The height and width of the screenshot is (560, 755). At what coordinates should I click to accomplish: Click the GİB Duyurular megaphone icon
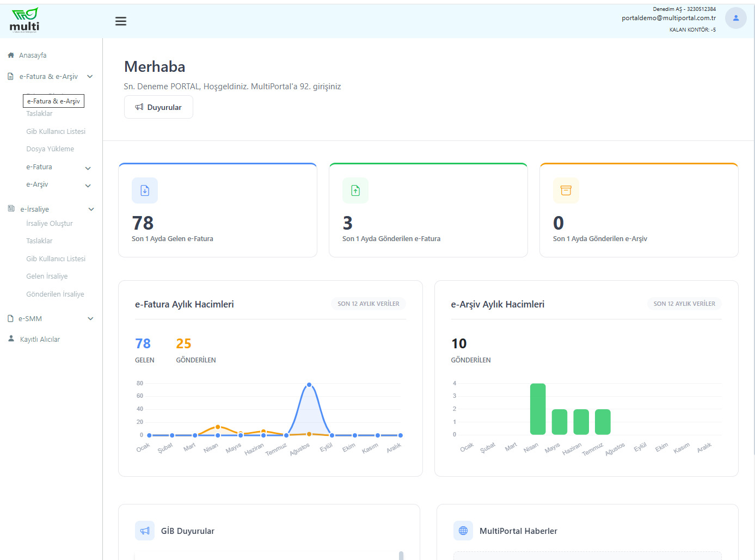pyautogui.click(x=145, y=531)
